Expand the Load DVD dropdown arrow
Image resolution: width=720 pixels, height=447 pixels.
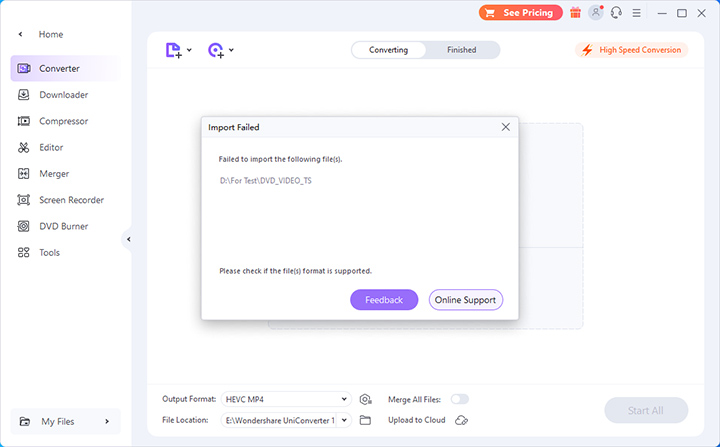pyautogui.click(x=231, y=50)
